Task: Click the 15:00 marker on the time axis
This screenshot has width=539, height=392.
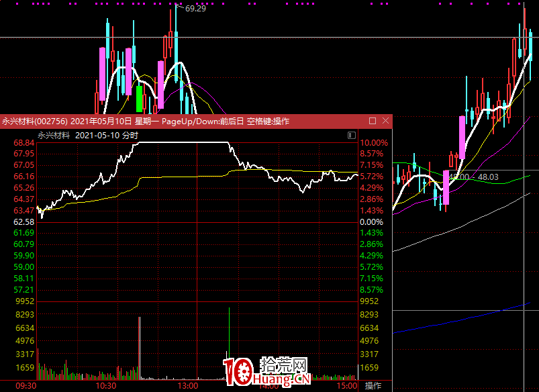Action: point(346,386)
